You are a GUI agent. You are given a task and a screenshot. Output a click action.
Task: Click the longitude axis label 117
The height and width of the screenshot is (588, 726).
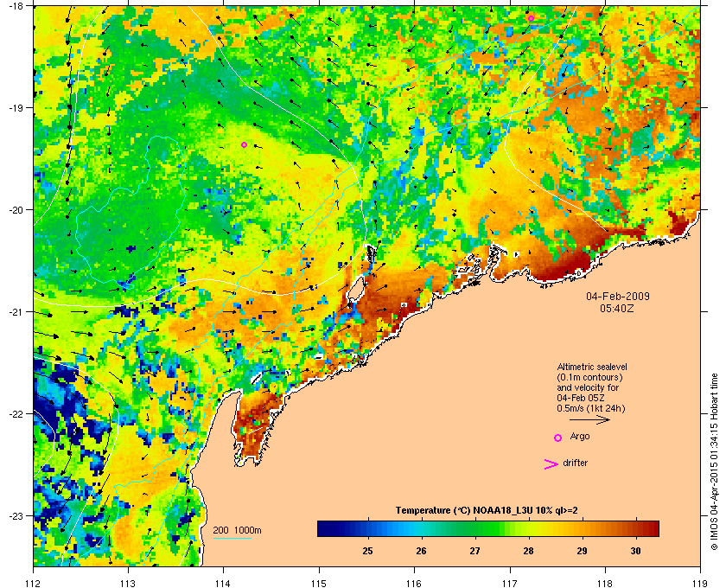tap(510, 584)
